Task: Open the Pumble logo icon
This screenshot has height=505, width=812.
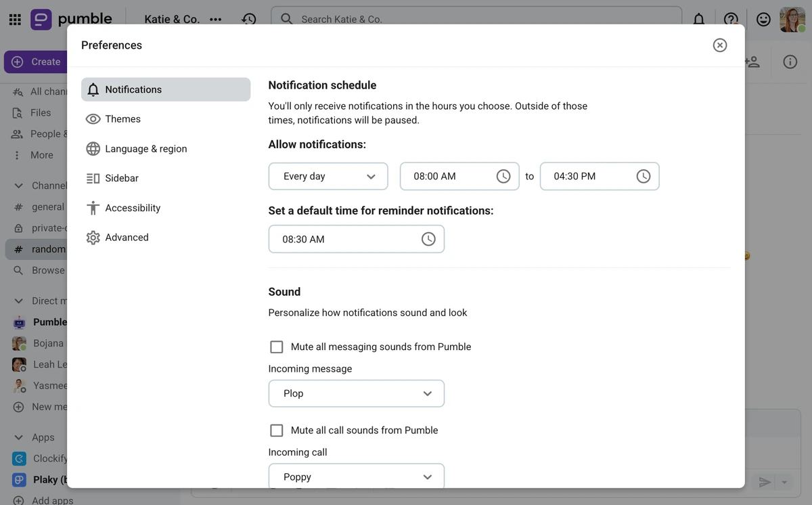Action: pyautogui.click(x=41, y=18)
